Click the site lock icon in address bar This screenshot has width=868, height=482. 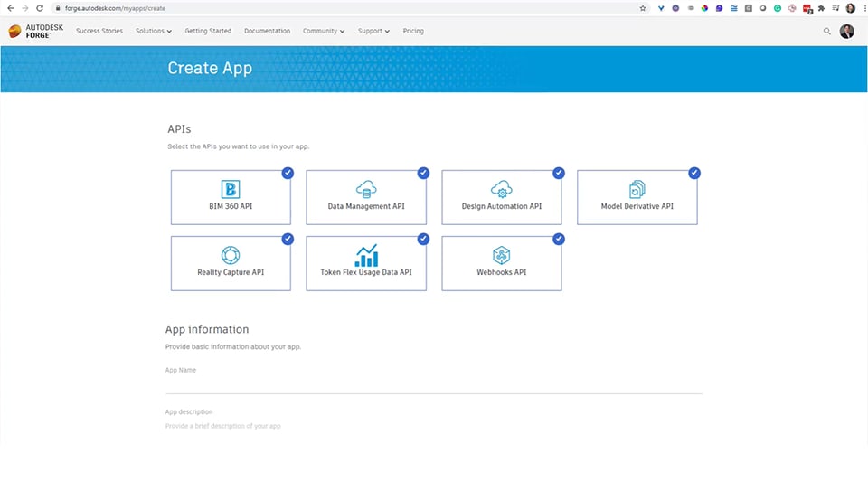58,8
